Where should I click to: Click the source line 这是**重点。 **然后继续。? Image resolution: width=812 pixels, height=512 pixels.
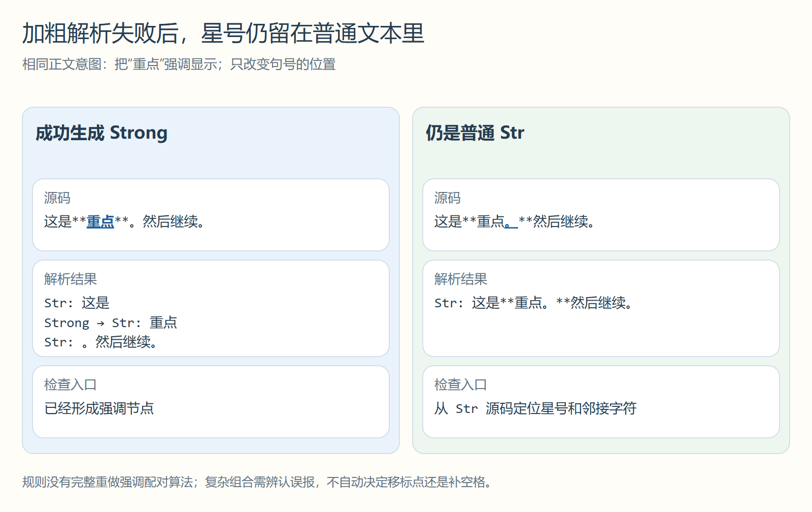[515, 222]
